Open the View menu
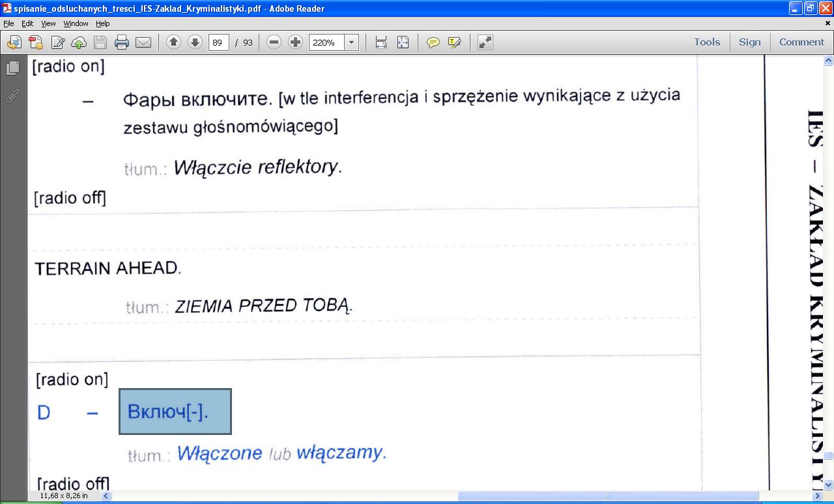This screenshot has height=504, width=834. point(48,23)
